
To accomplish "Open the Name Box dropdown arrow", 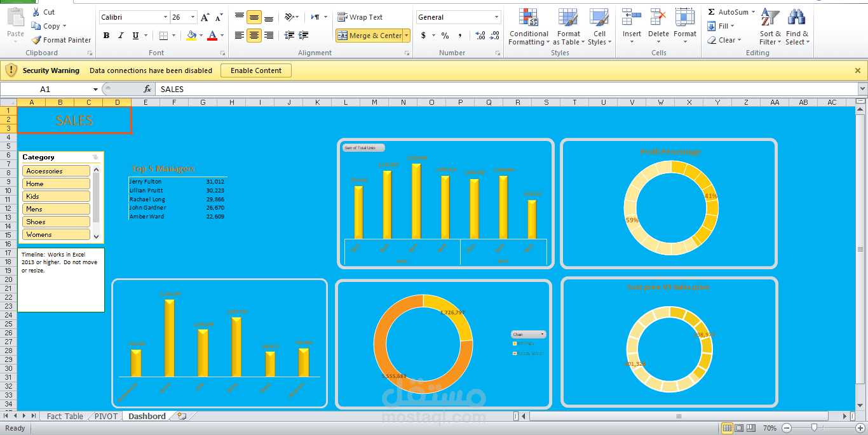I will tap(95, 90).
